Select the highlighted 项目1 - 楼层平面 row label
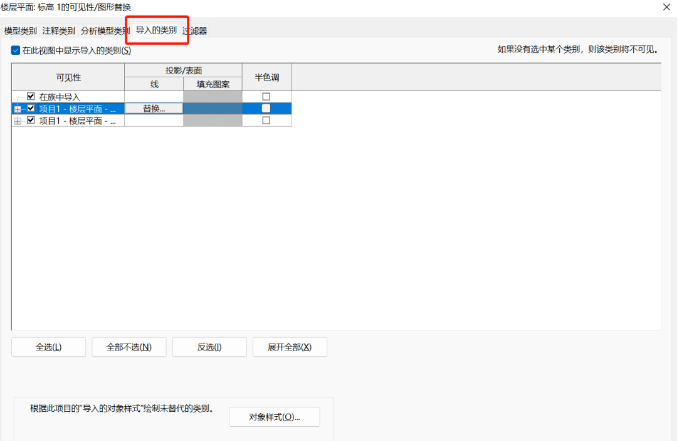 [77, 109]
